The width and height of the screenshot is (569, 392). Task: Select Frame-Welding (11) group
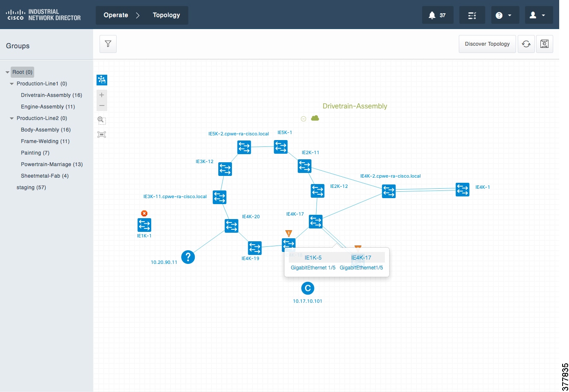point(45,141)
